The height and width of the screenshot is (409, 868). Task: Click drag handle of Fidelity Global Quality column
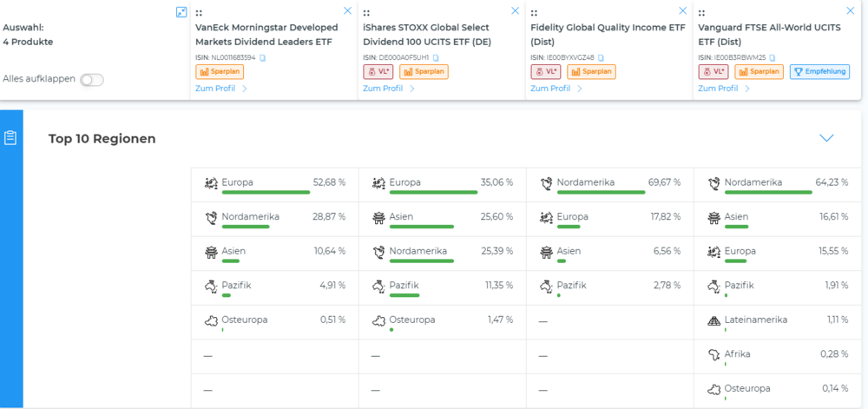coord(534,13)
